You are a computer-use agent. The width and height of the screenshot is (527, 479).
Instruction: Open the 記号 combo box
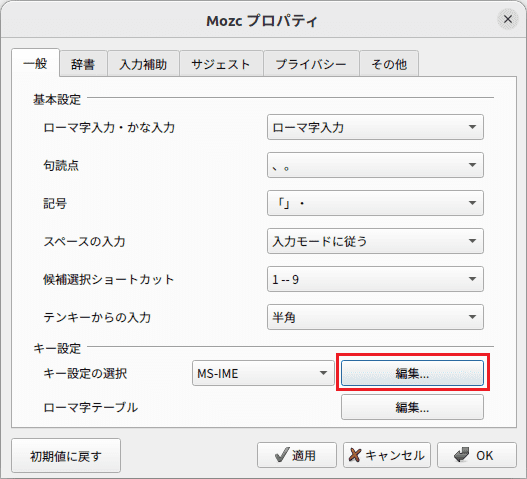(375, 203)
